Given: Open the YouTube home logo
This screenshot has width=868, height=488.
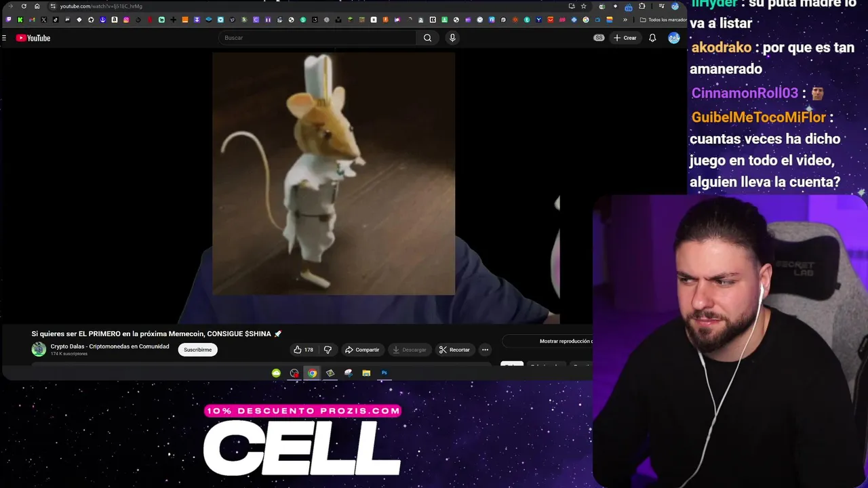Looking at the screenshot, I should click(33, 38).
